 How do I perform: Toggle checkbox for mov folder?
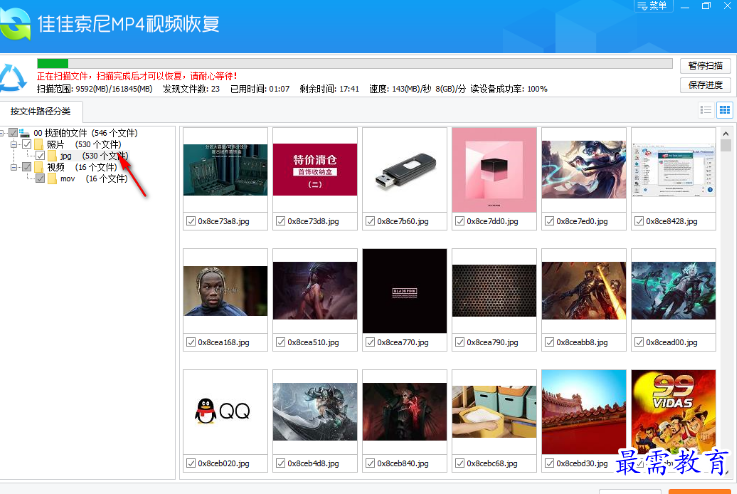[x=40, y=179]
